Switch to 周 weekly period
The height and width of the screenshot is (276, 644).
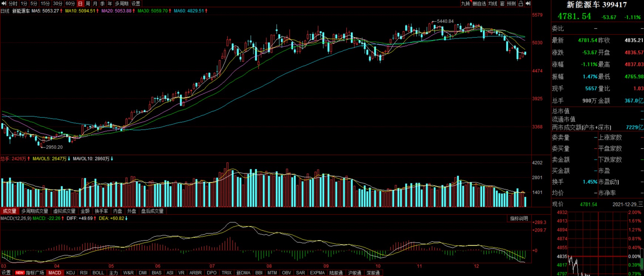point(88,3)
